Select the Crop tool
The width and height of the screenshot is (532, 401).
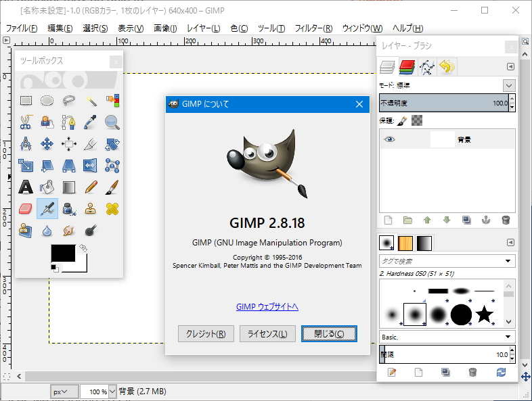[91, 144]
